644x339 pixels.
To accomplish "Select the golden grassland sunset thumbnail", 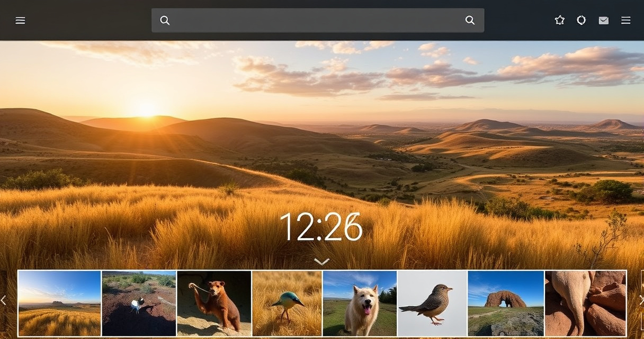I will [59, 303].
